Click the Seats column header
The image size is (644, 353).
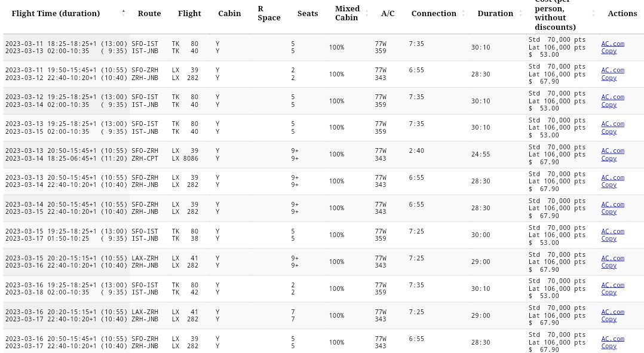click(308, 13)
